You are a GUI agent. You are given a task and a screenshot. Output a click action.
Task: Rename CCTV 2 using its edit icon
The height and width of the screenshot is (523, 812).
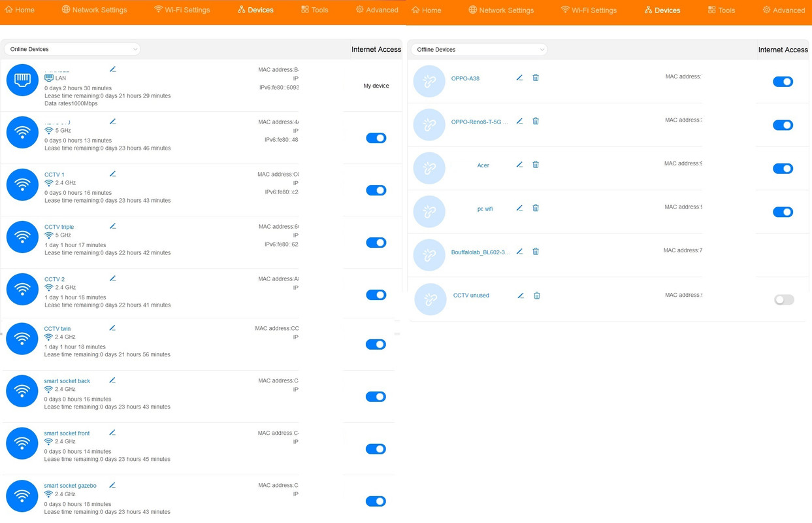(x=112, y=278)
